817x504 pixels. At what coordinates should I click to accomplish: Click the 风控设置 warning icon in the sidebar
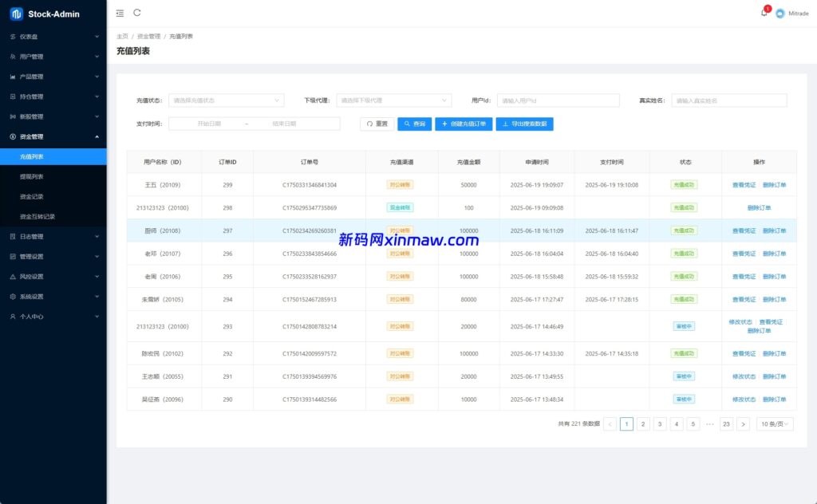coord(13,277)
